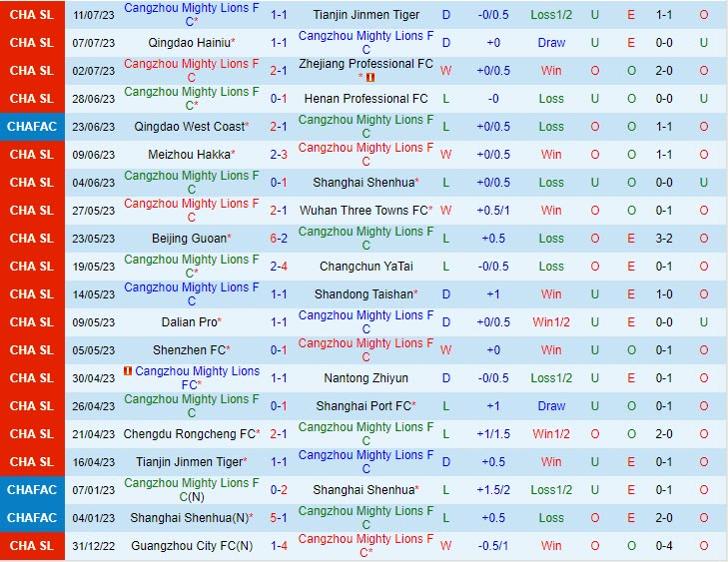
Task: Open the 0-2 score on 07/01/23
Action: 279,490
